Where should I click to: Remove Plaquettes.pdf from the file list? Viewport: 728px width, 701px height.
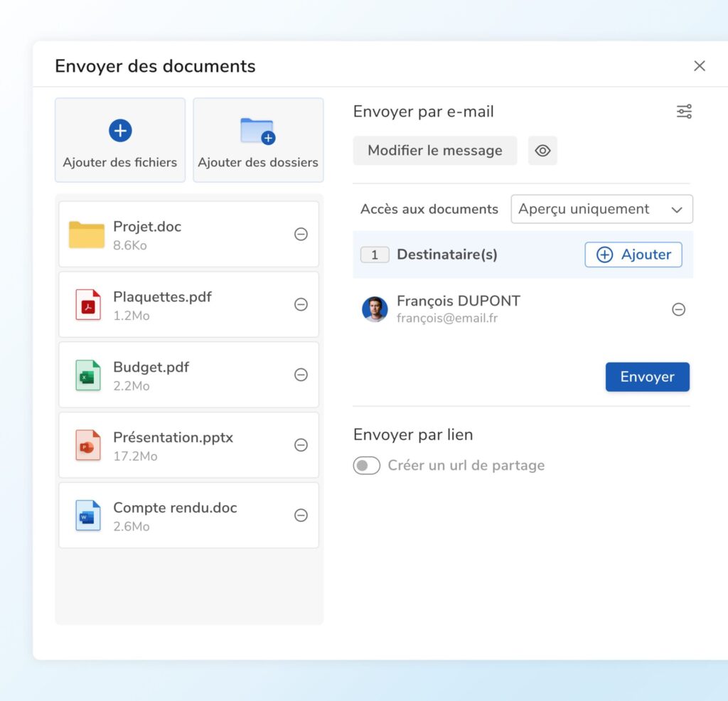[301, 304]
